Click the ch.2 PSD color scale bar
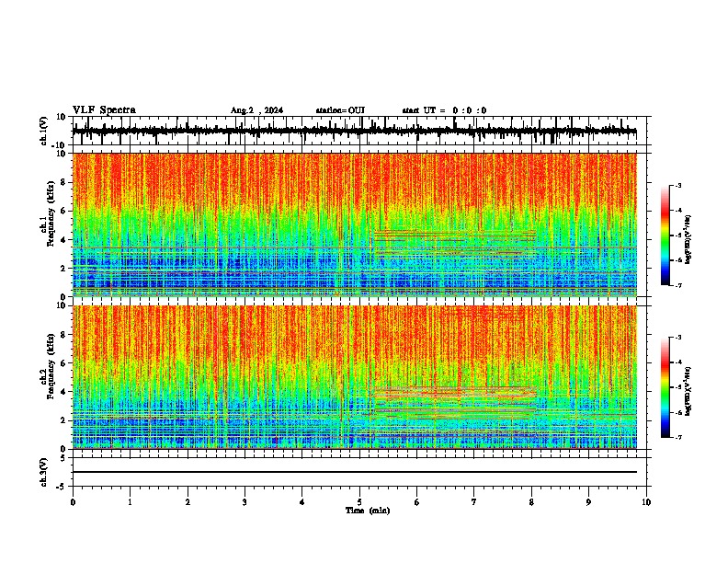 pos(665,387)
